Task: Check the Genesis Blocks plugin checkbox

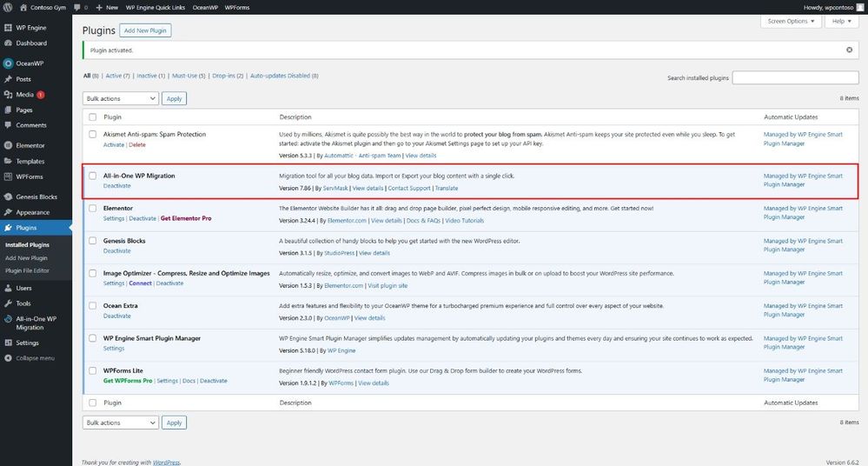Action: coord(92,241)
